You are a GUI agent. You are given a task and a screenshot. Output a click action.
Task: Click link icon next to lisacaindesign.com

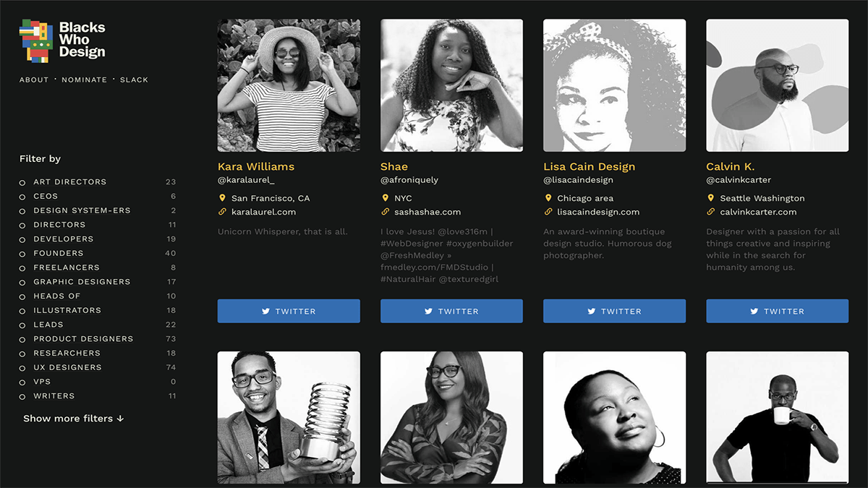[548, 212]
